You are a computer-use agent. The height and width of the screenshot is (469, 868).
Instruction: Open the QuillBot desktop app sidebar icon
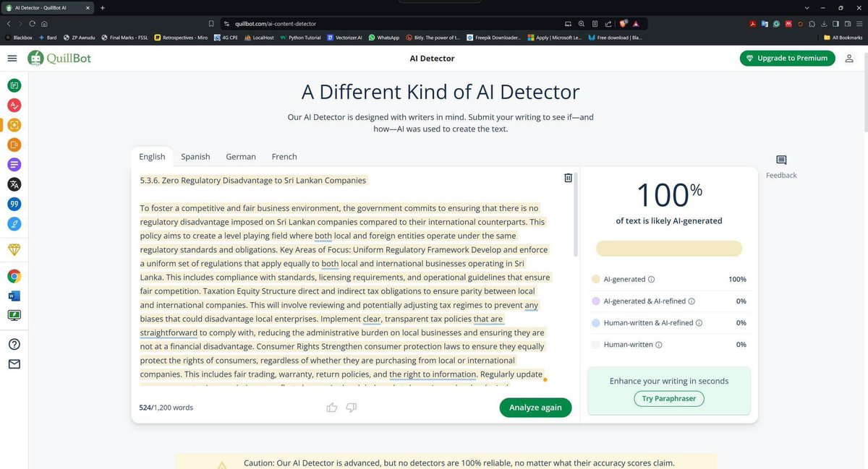point(14,315)
